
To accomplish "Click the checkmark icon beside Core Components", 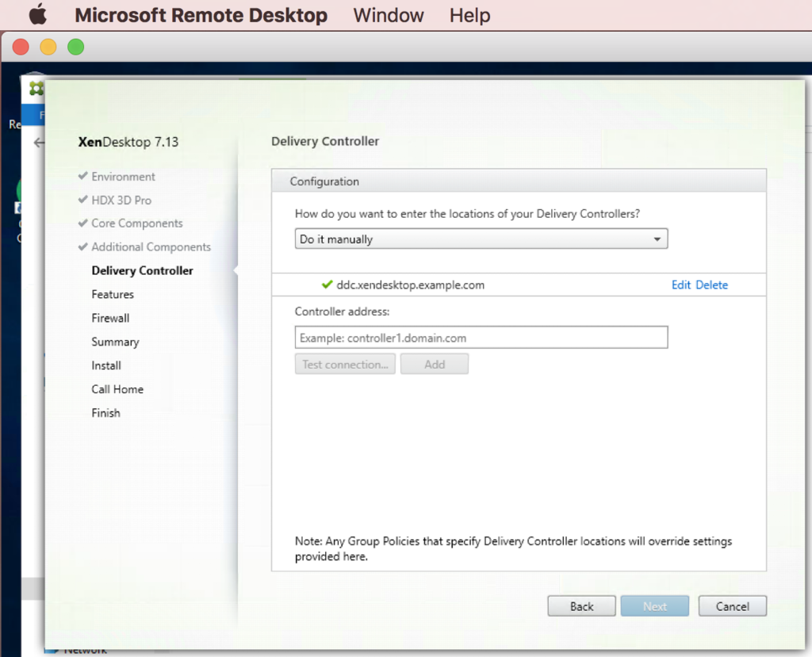I will [x=82, y=223].
